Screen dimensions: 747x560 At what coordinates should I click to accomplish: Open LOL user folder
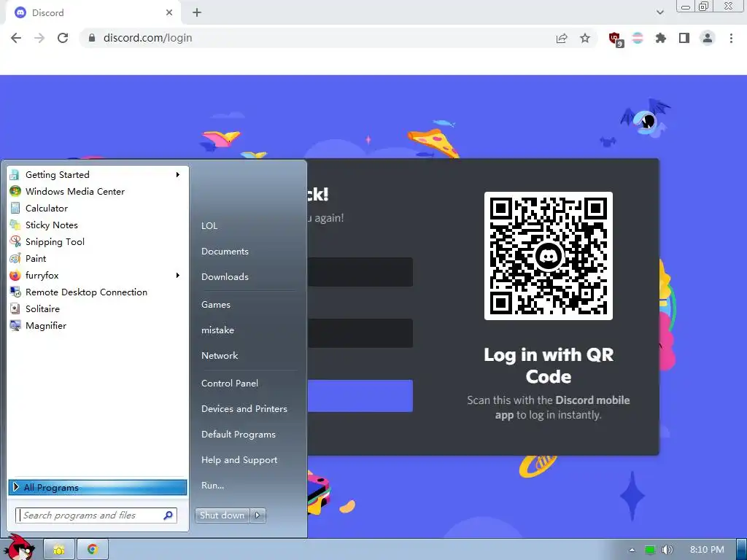tap(209, 226)
